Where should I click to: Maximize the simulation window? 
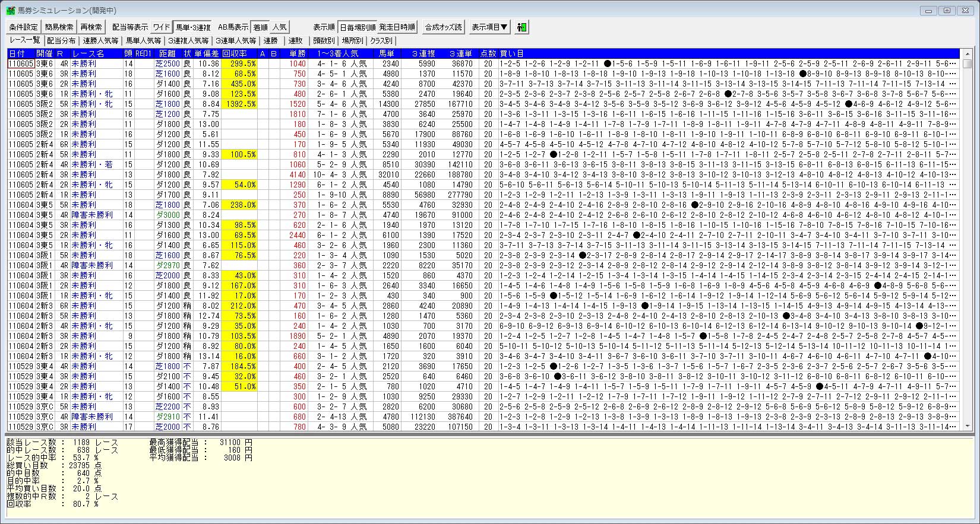pos(947,10)
